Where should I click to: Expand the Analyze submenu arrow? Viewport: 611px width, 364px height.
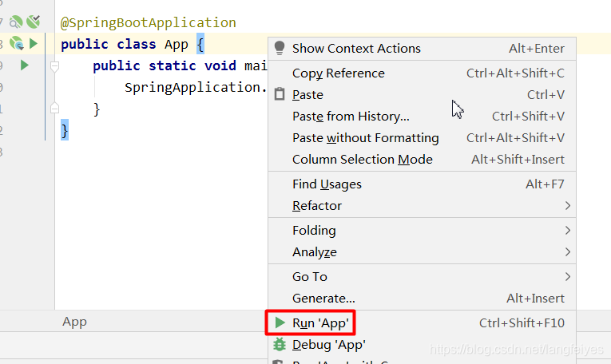pos(568,252)
